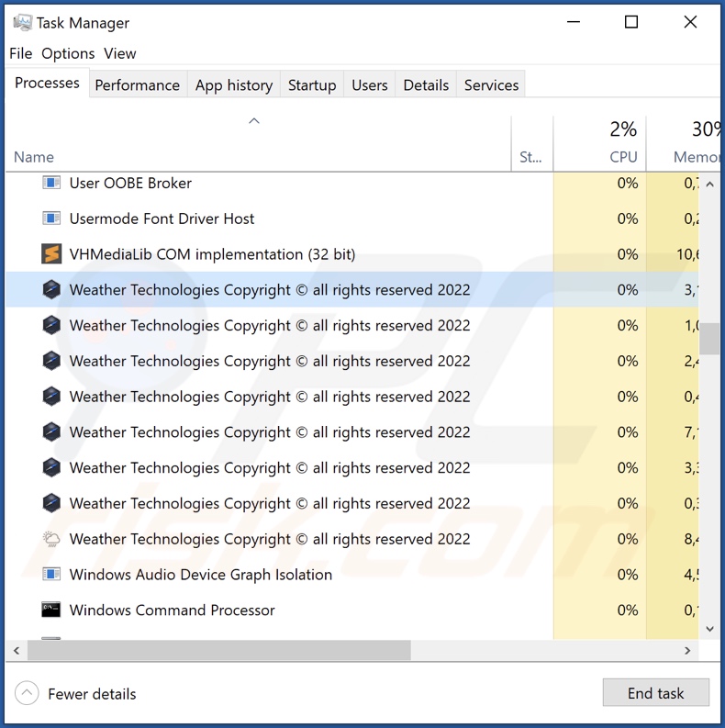The height and width of the screenshot is (728, 725).
Task: Open the View menu
Action: [x=119, y=53]
